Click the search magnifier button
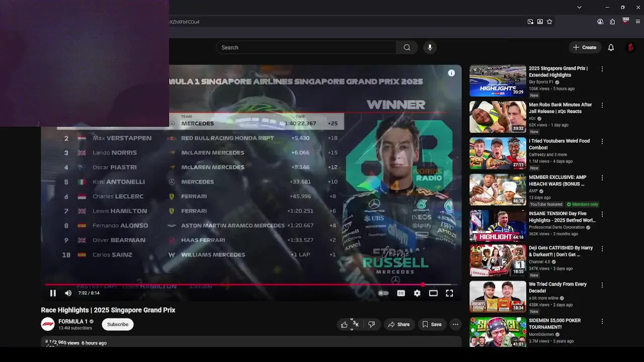 (x=407, y=47)
